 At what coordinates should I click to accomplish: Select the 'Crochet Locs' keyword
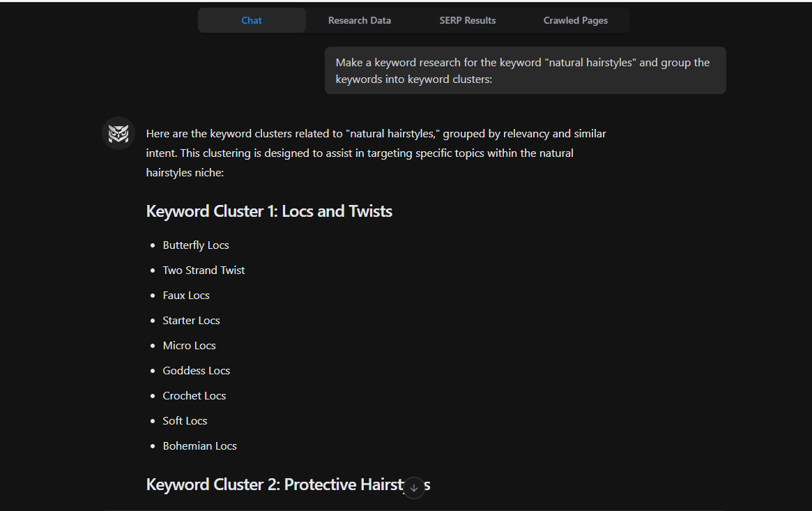pyautogui.click(x=194, y=395)
